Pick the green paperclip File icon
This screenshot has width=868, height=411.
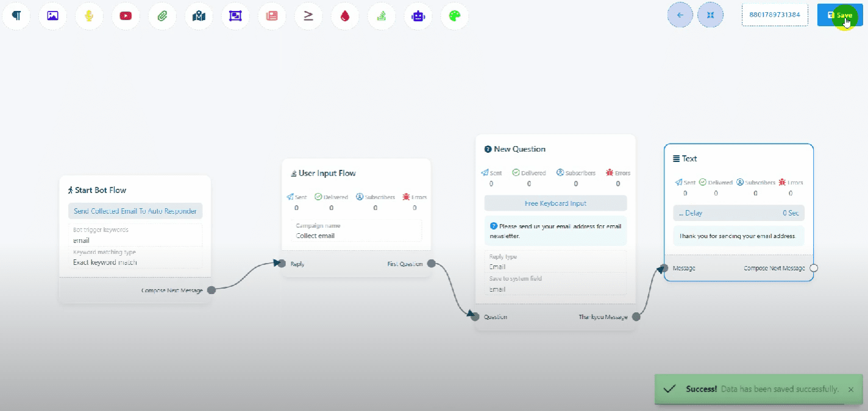[x=162, y=16]
